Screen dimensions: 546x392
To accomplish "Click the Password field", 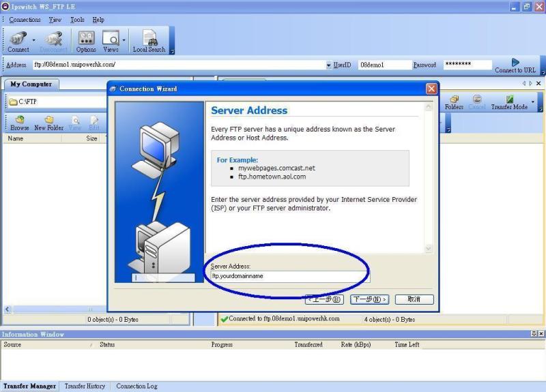I will [x=468, y=65].
